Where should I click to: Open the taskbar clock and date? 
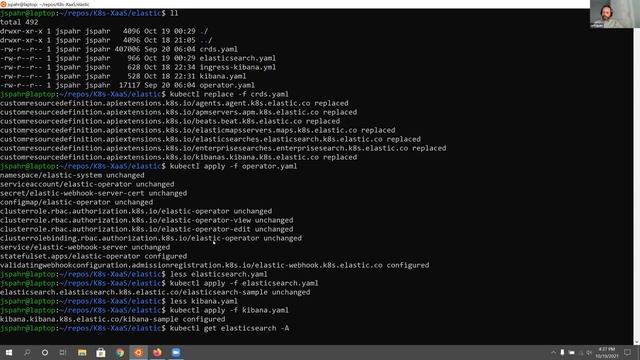coord(607,353)
